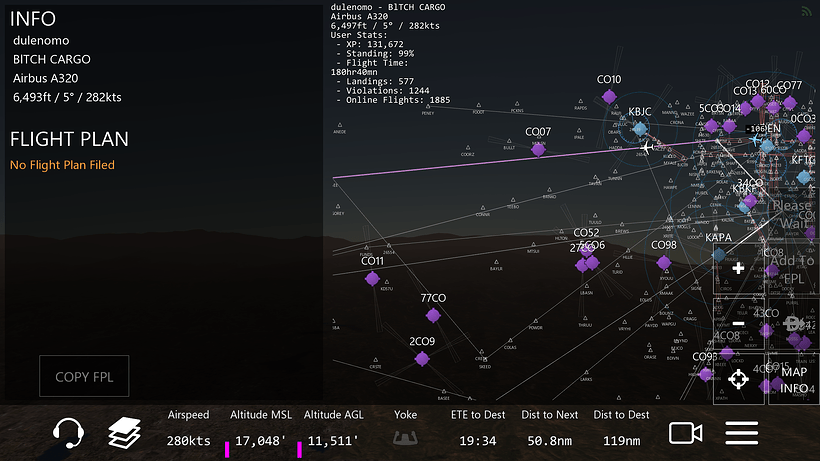Open the hamburger main menu
The height and width of the screenshot is (461, 820).
coord(742,433)
